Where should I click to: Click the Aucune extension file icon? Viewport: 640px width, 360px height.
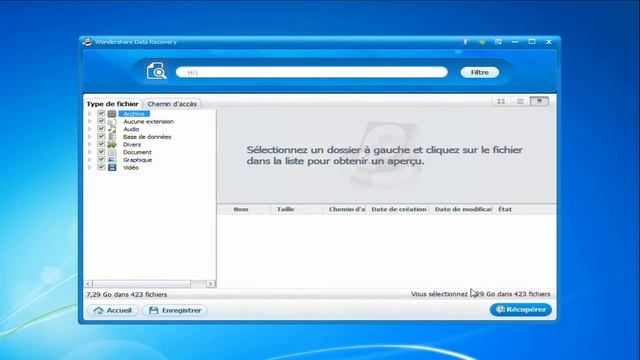(x=112, y=122)
